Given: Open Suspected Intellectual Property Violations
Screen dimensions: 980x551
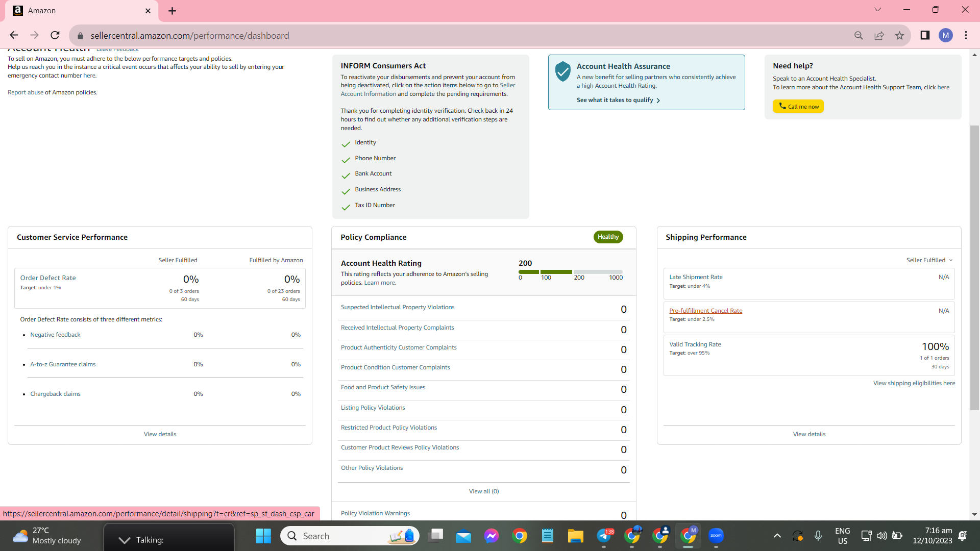Looking at the screenshot, I should 398,307.
